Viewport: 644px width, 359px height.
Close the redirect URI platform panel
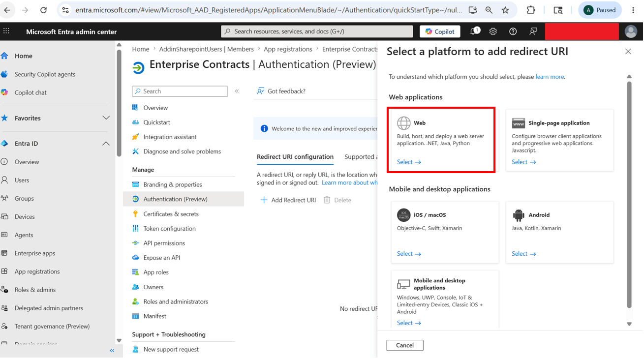pyautogui.click(x=628, y=52)
